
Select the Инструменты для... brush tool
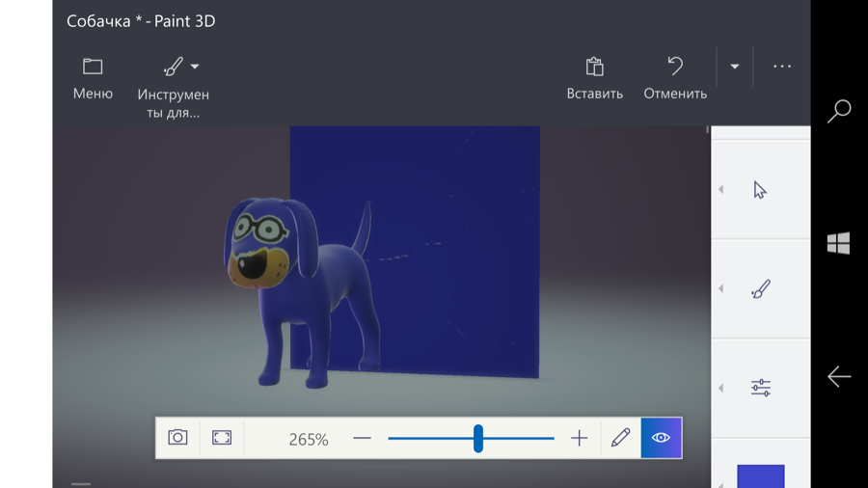point(174,88)
